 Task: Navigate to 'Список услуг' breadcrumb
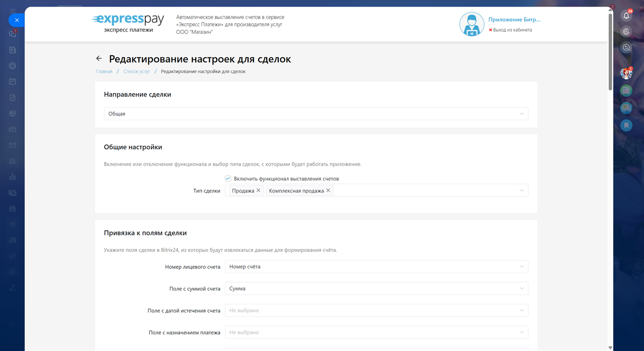(x=137, y=71)
